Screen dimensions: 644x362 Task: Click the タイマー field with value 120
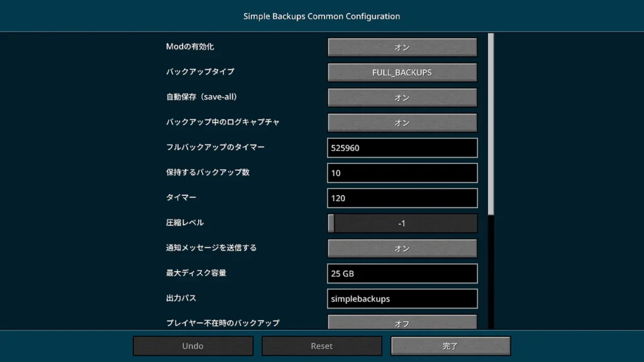click(x=402, y=198)
